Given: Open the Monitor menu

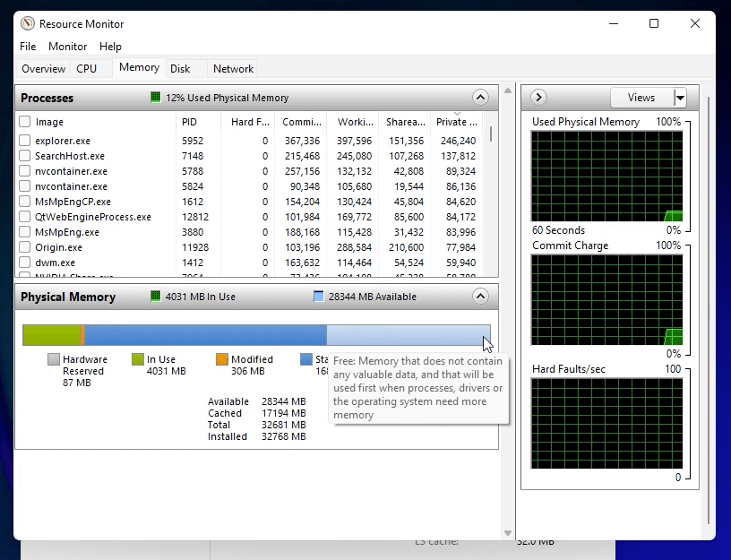Looking at the screenshot, I should pyautogui.click(x=67, y=46).
